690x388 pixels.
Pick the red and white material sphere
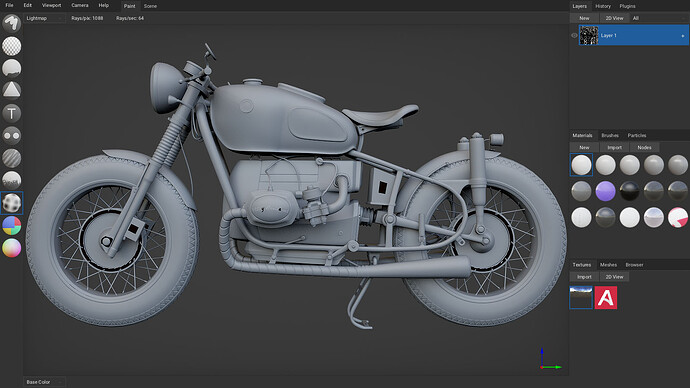point(678,217)
